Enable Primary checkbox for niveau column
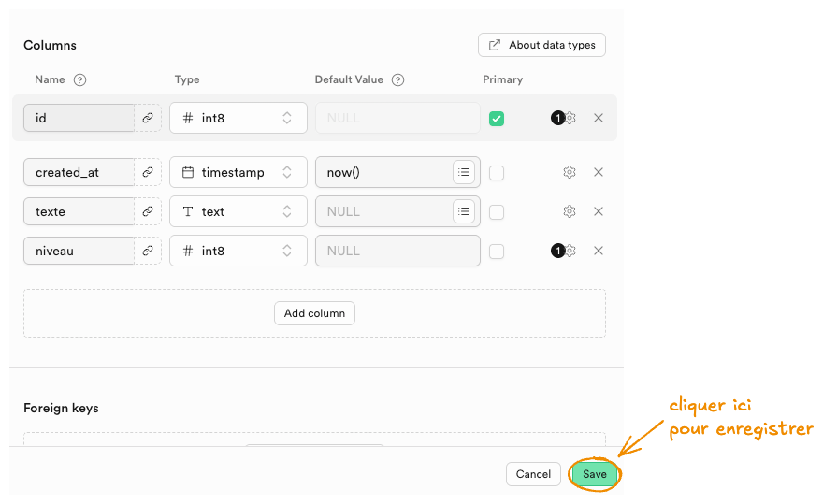 pyautogui.click(x=497, y=252)
